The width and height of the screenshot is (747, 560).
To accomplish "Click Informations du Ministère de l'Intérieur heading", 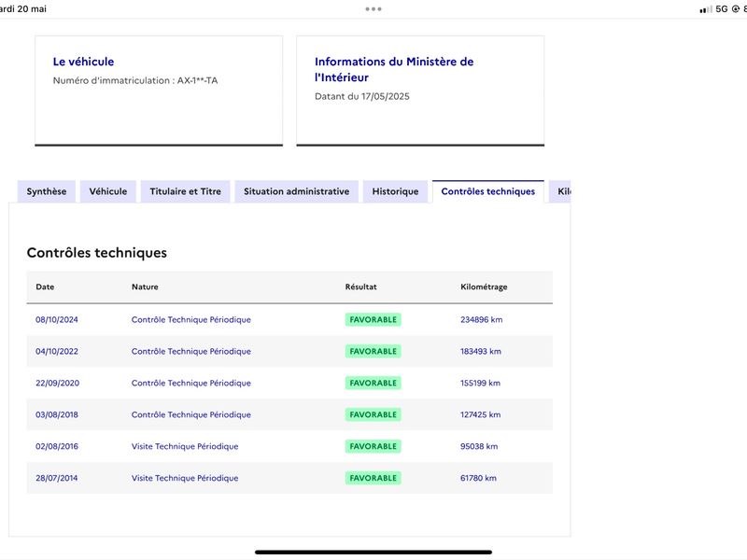I will tap(394, 69).
